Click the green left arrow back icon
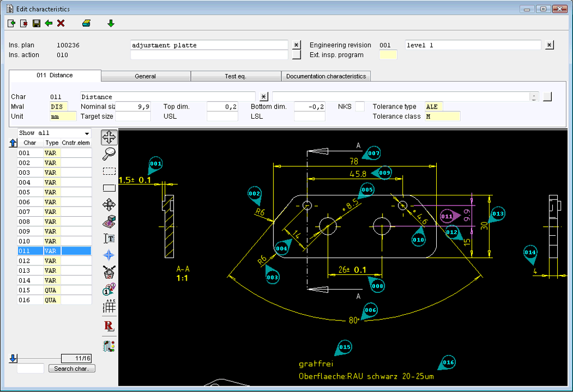 point(49,23)
